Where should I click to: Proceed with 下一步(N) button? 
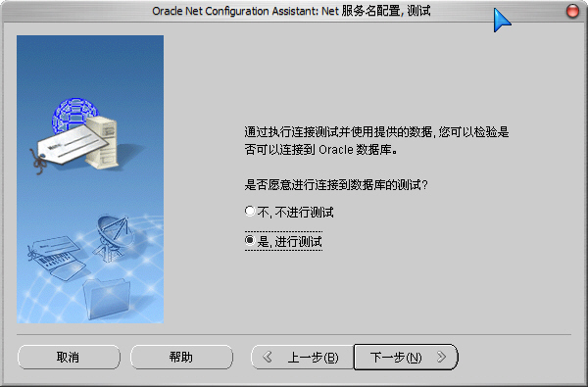406,357
